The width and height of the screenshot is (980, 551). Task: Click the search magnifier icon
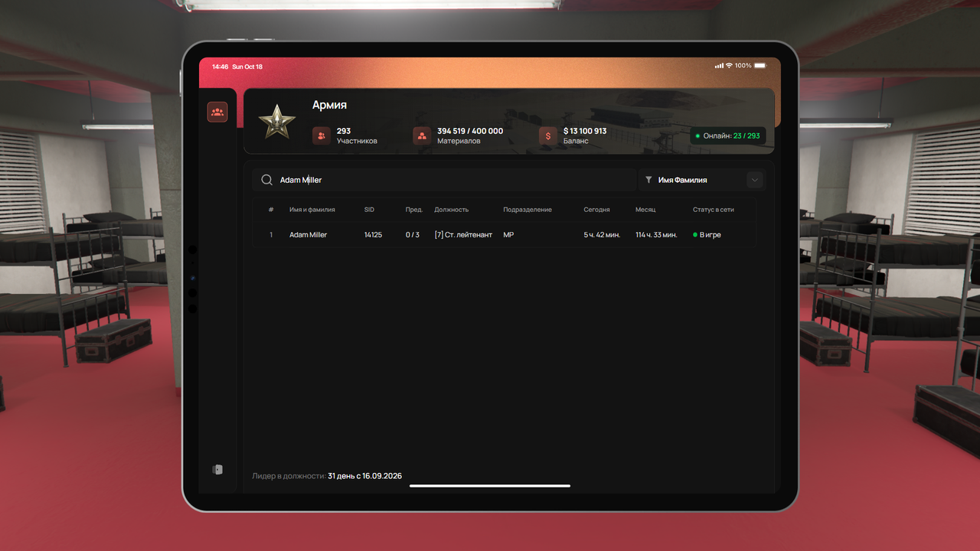click(x=266, y=180)
